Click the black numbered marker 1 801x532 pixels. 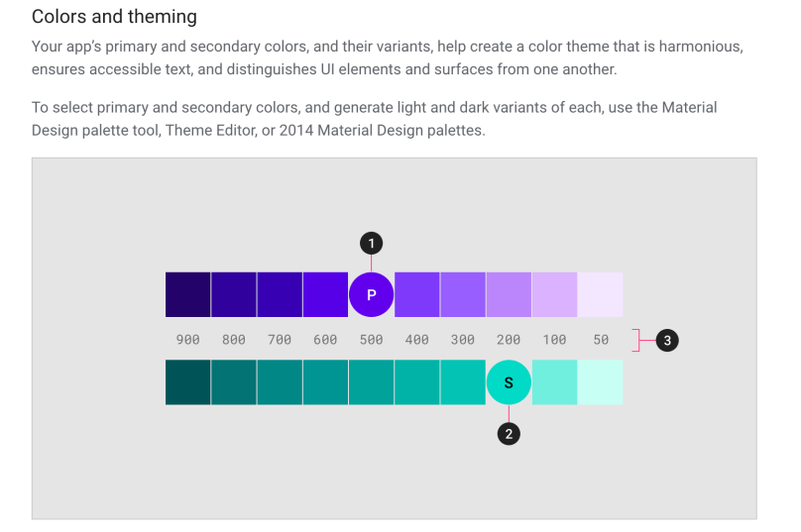(x=371, y=243)
